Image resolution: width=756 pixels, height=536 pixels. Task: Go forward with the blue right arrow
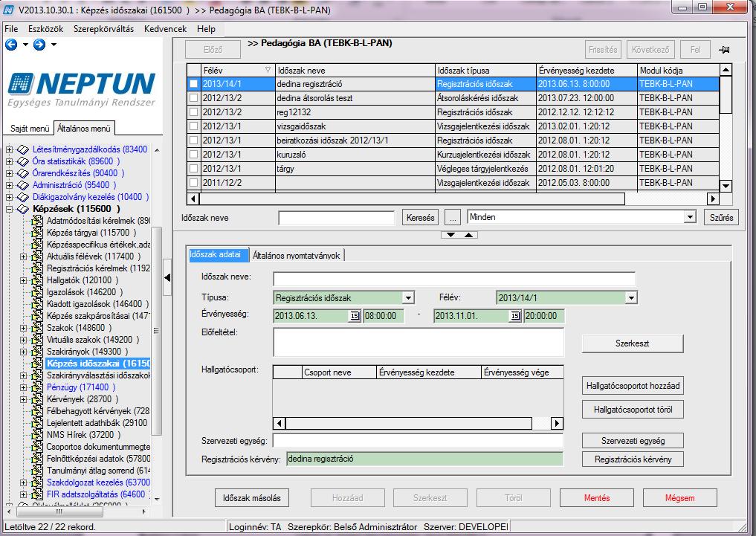(39, 45)
